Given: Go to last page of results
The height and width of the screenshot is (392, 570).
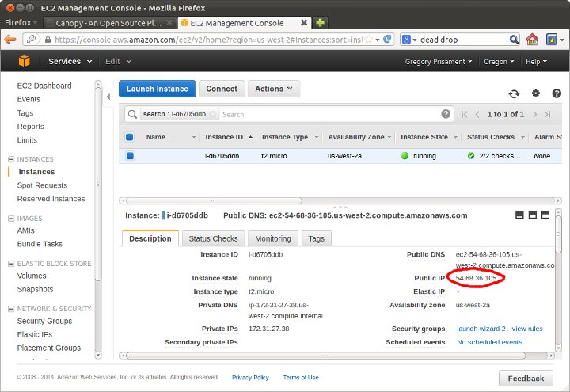Looking at the screenshot, I should point(548,114).
